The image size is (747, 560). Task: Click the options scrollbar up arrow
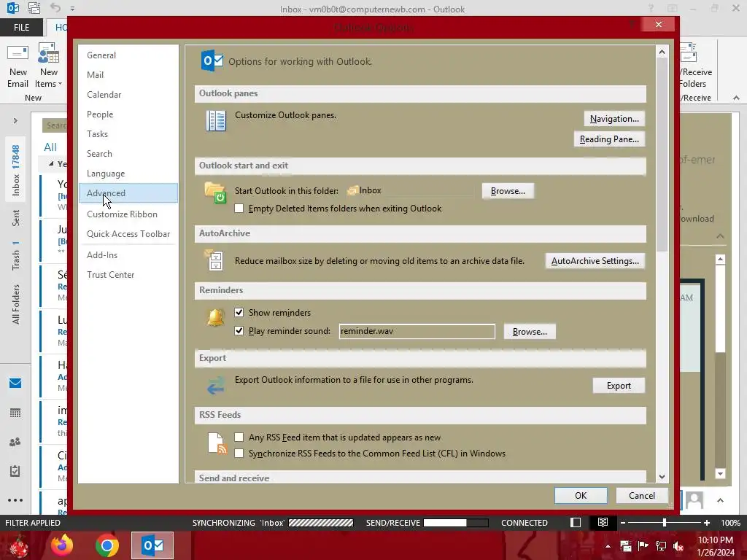point(662,52)
